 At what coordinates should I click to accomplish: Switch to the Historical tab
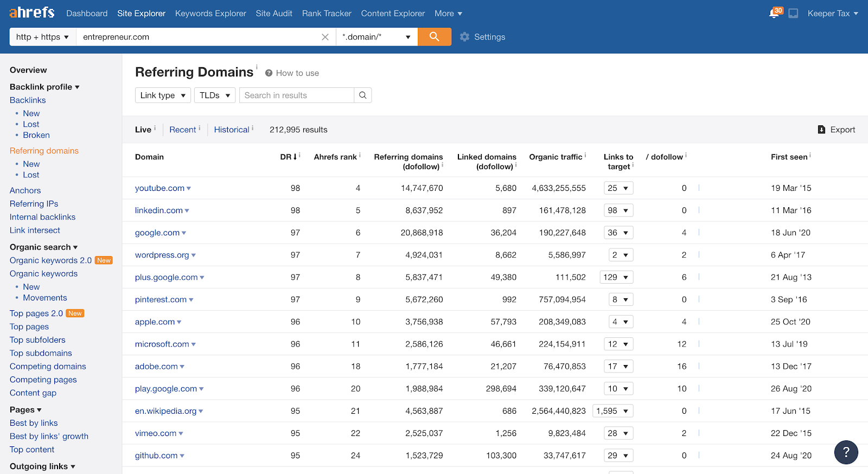pyautogui.click(x=232, y=130)
